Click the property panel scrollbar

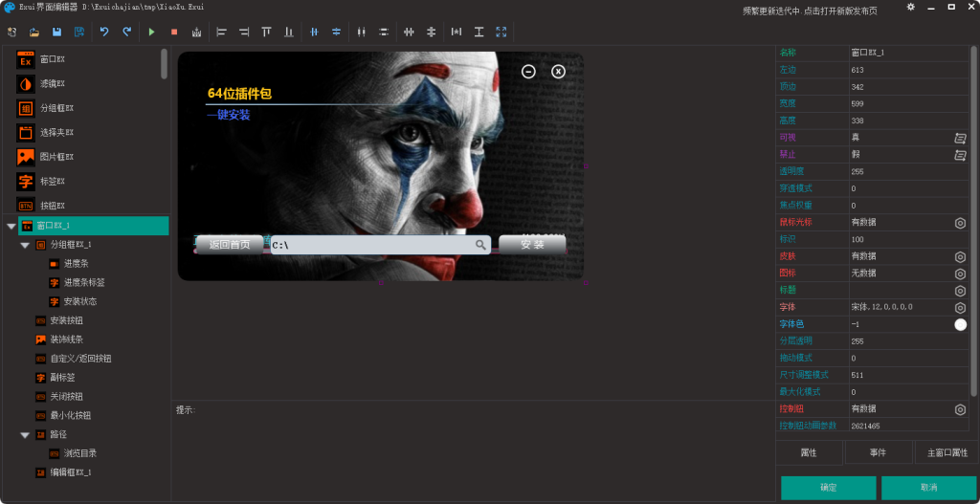point(973,221)
